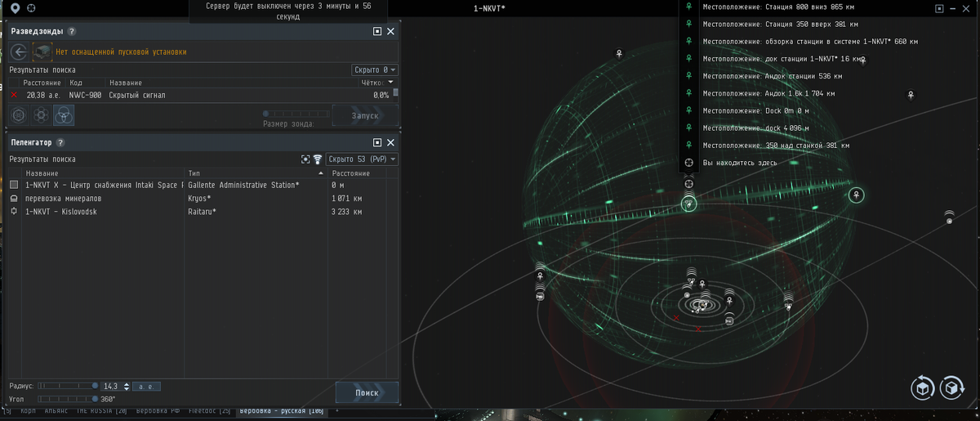Switch to Альянс chat tab
This screenshot has width=980, height=421.
coord(56,411)
